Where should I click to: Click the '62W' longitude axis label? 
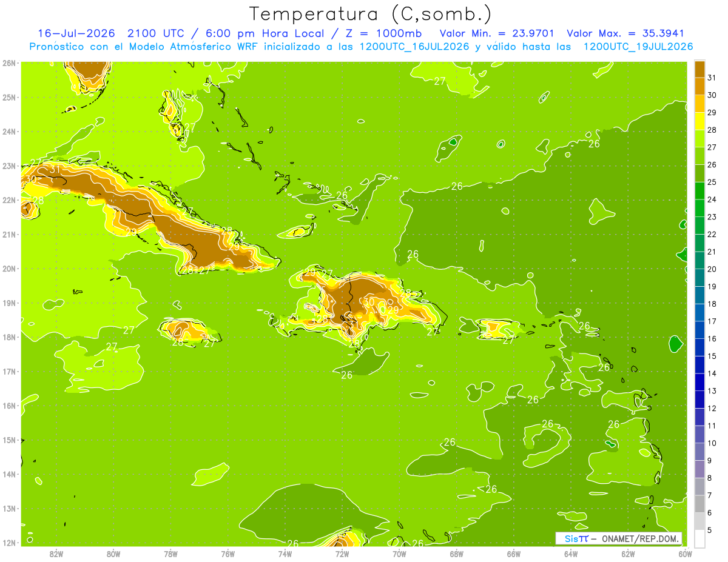click(628, 554)
